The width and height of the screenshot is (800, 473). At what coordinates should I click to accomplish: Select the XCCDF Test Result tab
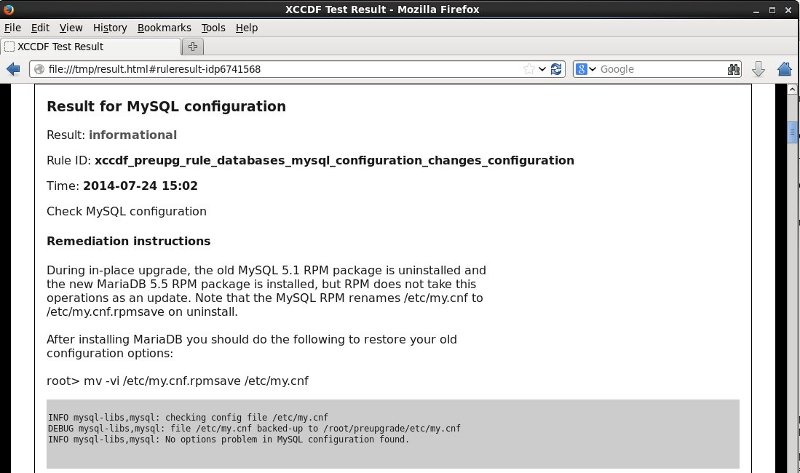(x=88, y=46)
